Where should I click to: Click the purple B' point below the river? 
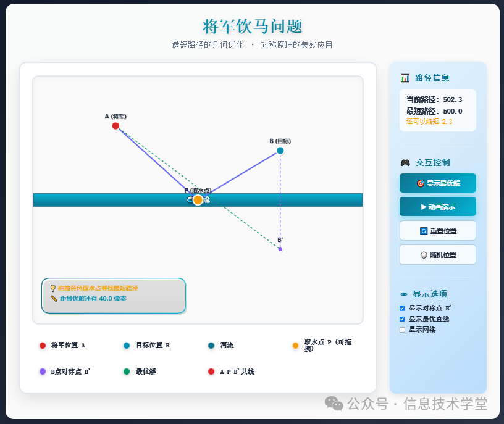(x=279, y=249)
